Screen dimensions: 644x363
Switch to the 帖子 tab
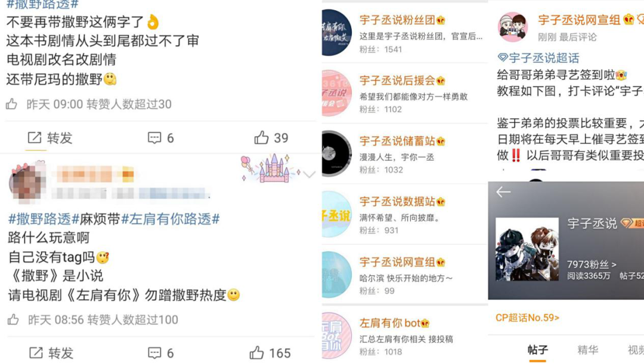tap(538, 350)
